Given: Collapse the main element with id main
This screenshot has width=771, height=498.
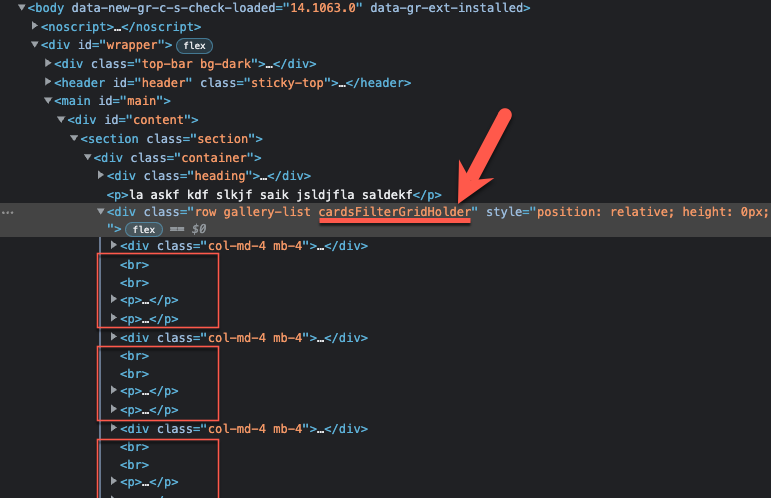Looking at the screenshot, I should (48, 101).
